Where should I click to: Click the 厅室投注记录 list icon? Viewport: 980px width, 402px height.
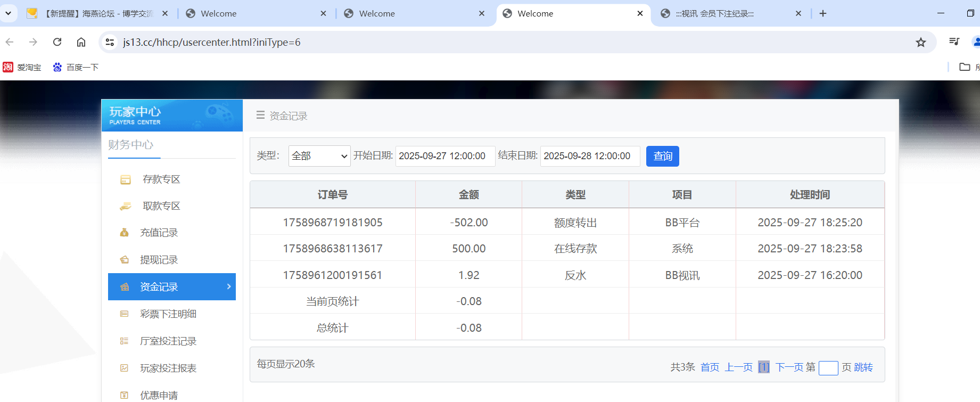(125, 341)
